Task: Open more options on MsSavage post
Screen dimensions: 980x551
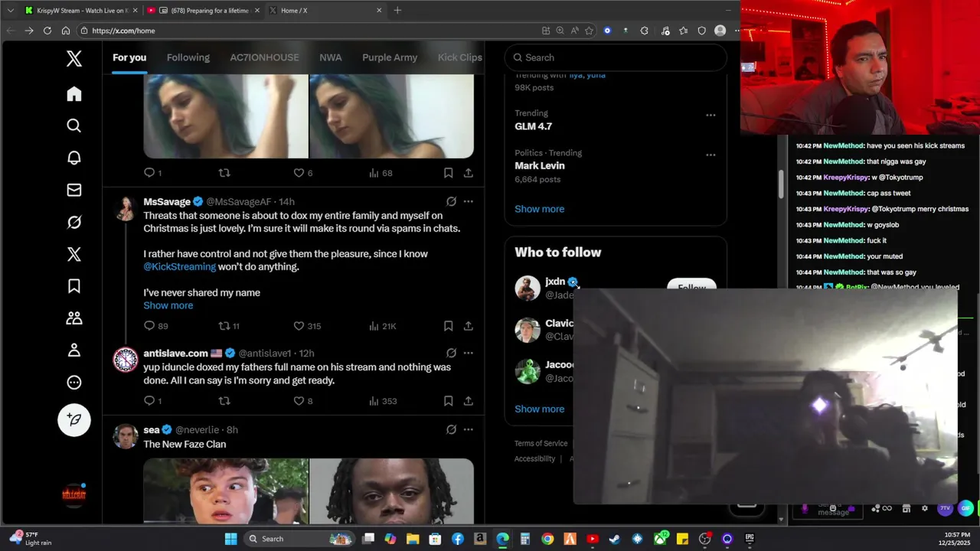Action: tap(468, 202)
